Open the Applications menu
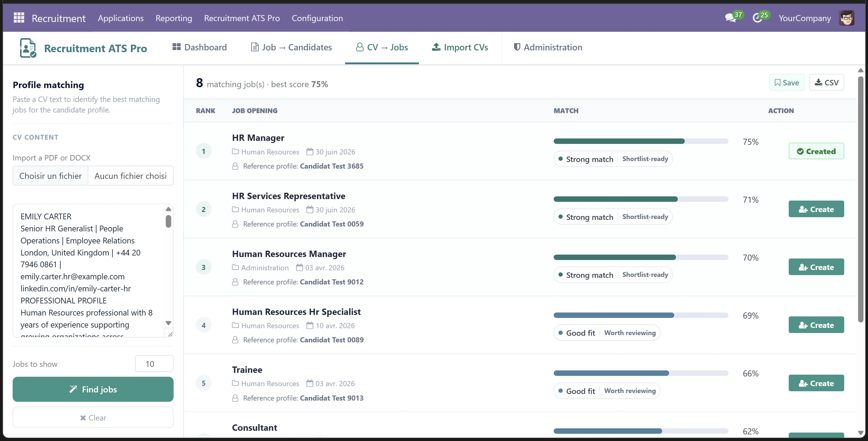Image resolution: width=868 pixels, height=441 pixels. (x=121, y=18)
